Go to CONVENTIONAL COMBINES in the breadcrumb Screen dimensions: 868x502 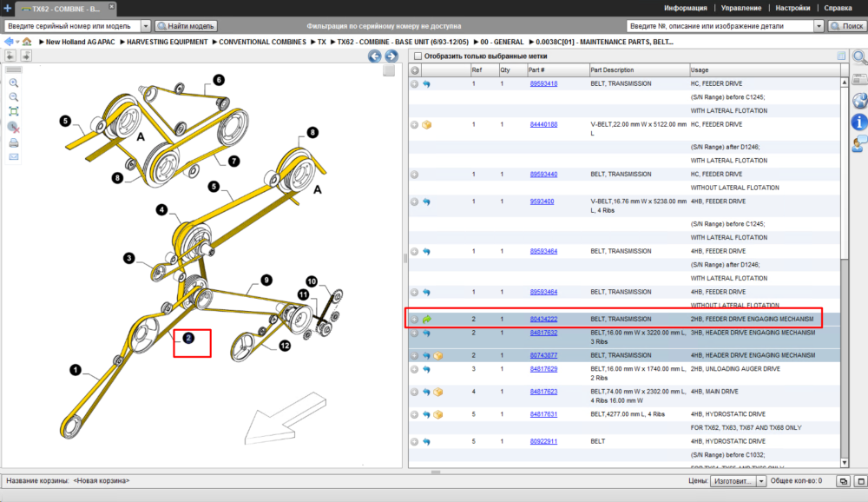coord(262,42)
